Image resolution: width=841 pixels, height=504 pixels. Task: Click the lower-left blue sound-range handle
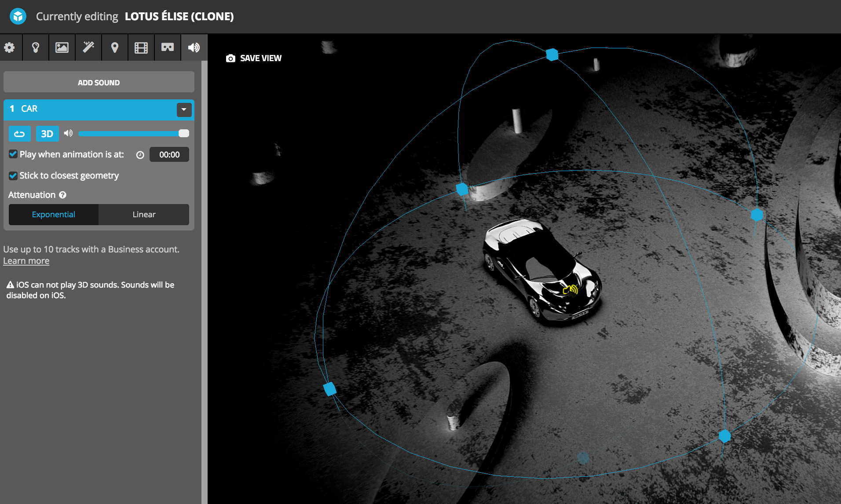(329, 389)
